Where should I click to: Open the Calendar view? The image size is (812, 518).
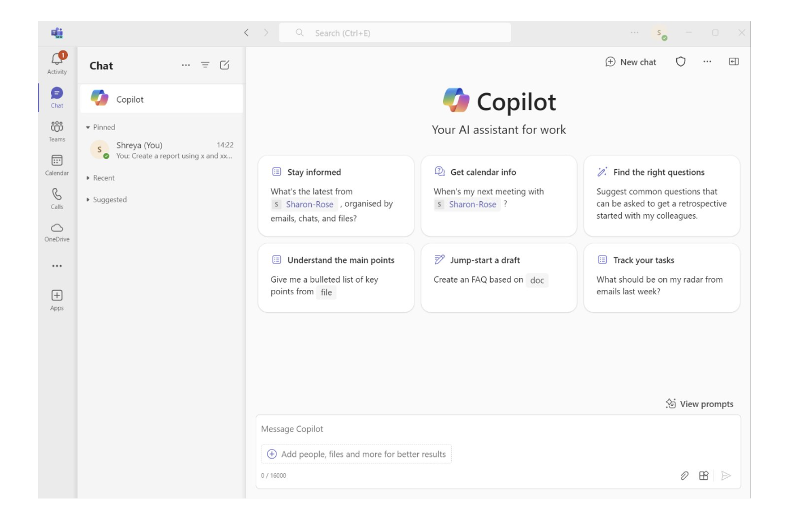tap(57, 165)
